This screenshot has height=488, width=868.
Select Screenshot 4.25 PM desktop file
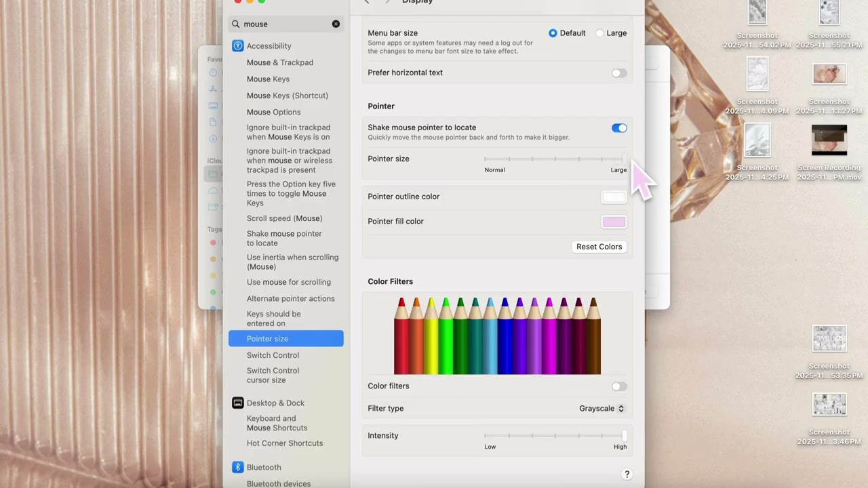coord(757,152)
